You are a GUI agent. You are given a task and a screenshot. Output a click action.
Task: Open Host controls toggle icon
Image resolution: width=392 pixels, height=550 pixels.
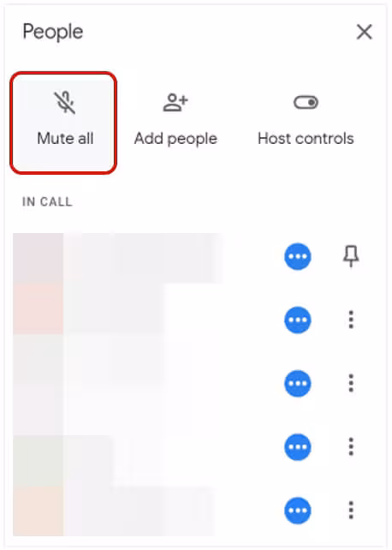306,103
